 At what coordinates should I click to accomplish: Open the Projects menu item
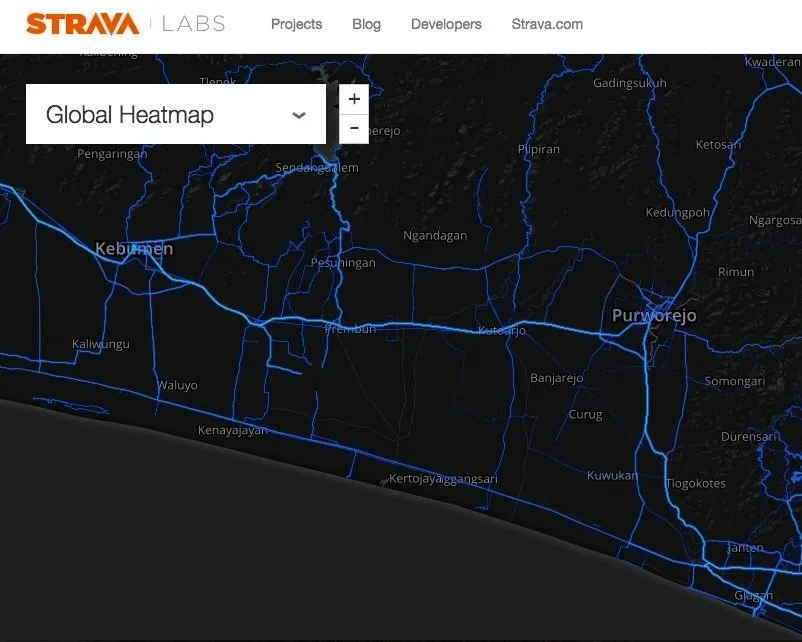[297, 24]
